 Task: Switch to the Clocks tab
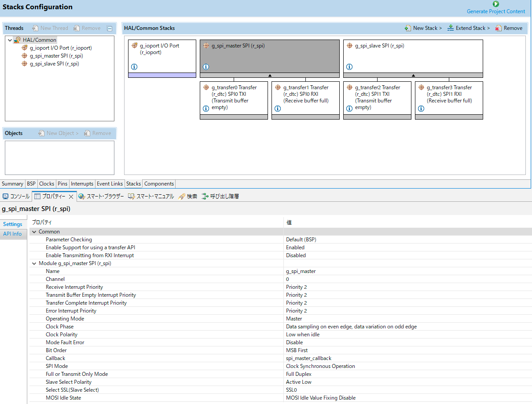pyautogui.click(x=47, y=184)
